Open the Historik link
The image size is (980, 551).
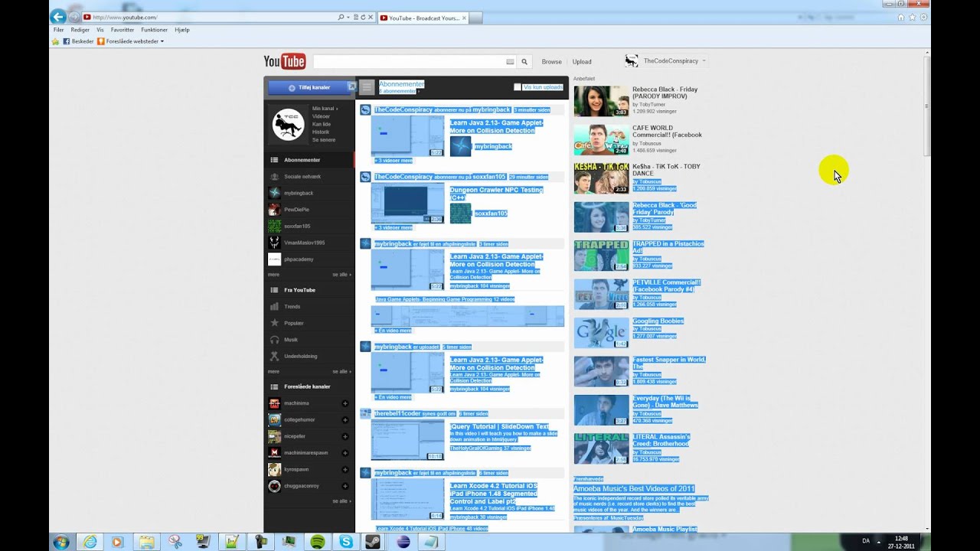[x=321, y=132]
